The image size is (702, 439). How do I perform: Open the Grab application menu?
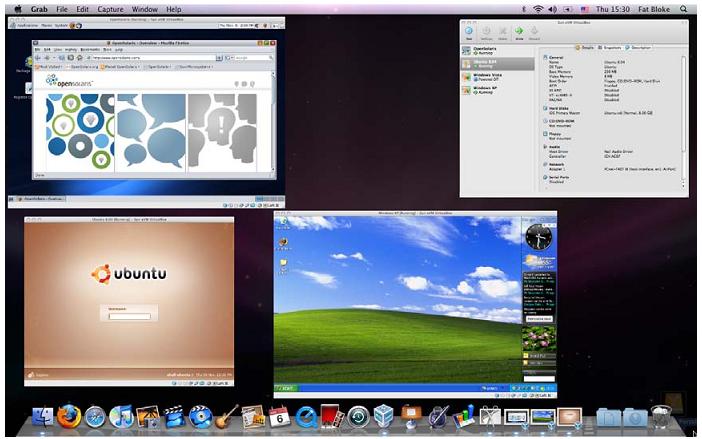point(39,9)
